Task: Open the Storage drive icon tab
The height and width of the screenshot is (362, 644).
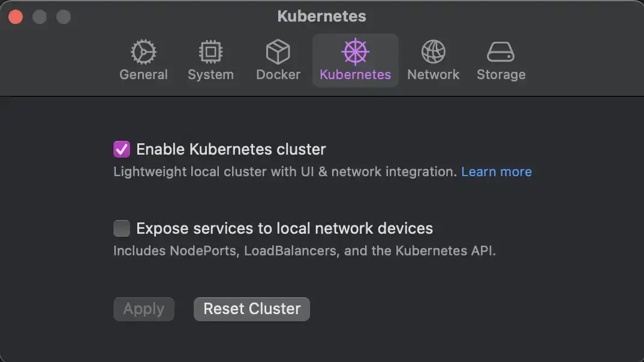Action: 501,52
